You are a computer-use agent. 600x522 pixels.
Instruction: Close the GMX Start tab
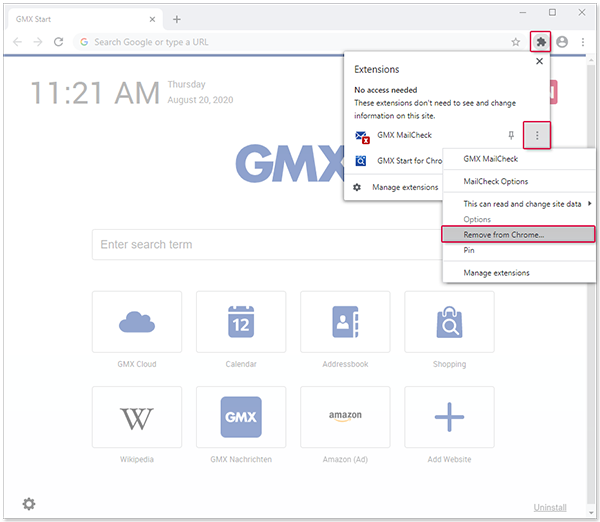pyautogui.click(x=152, y=19)
